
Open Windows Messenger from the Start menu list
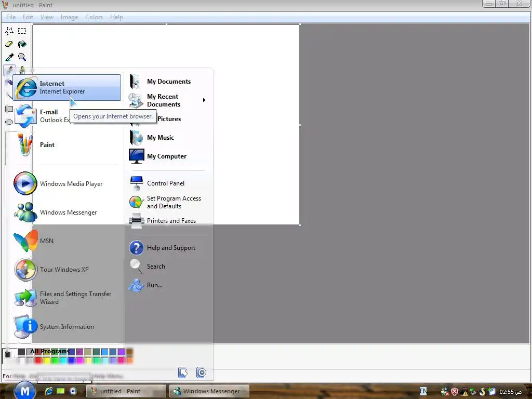67,212
